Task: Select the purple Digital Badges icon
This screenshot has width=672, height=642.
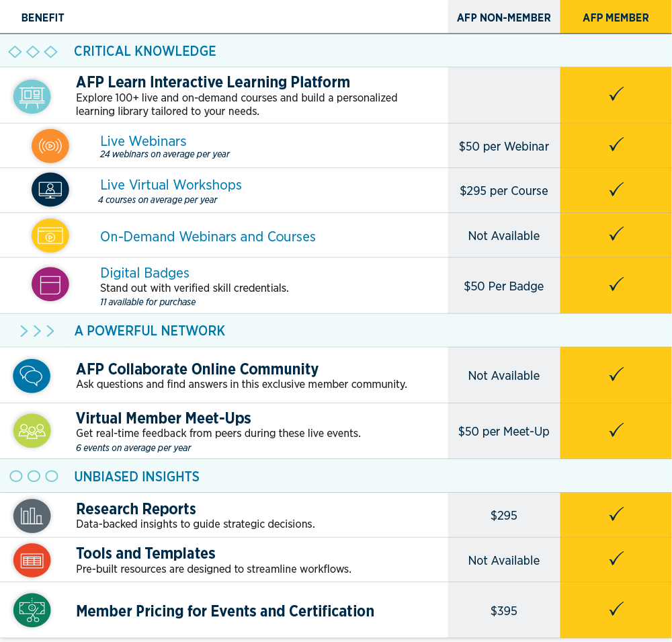Action: pyautogui.click(x=50, y=284)
